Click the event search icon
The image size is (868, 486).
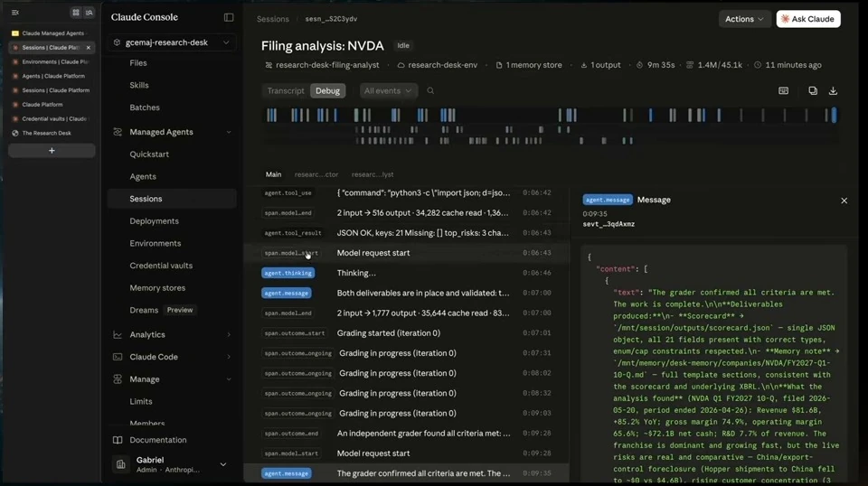[x=430, y=90]
